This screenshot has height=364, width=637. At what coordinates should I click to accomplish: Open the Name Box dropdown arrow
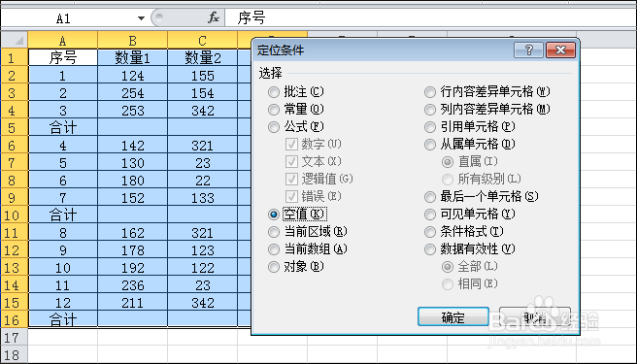click(x=141, y=18)
